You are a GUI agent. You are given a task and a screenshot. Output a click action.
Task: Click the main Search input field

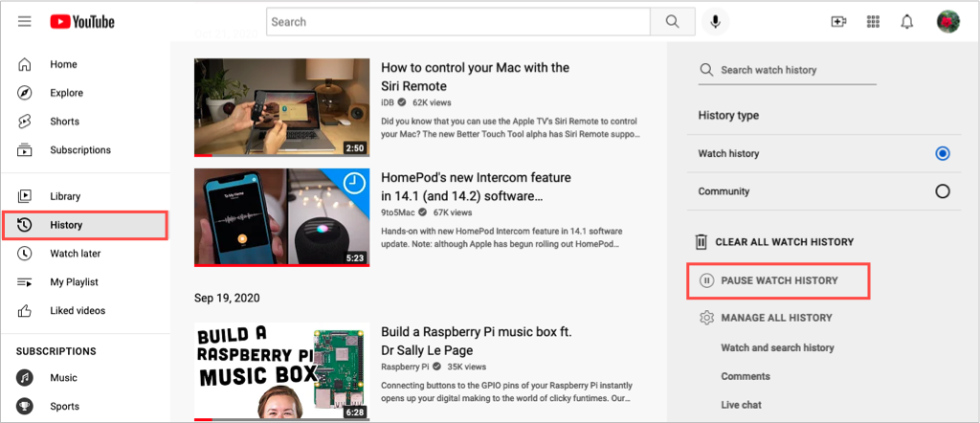458,22
